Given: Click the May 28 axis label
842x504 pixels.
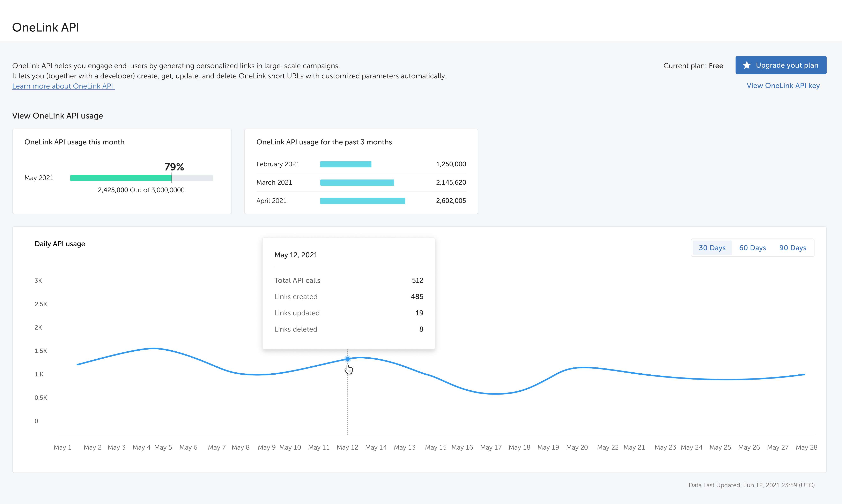Looking at the screenshot, I should (806, 447).
